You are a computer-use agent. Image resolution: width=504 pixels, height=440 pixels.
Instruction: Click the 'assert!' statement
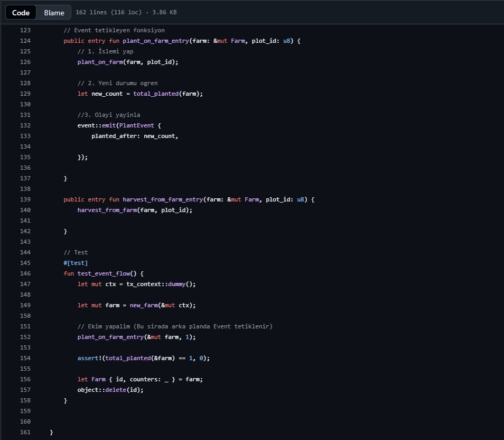[143, 358]
